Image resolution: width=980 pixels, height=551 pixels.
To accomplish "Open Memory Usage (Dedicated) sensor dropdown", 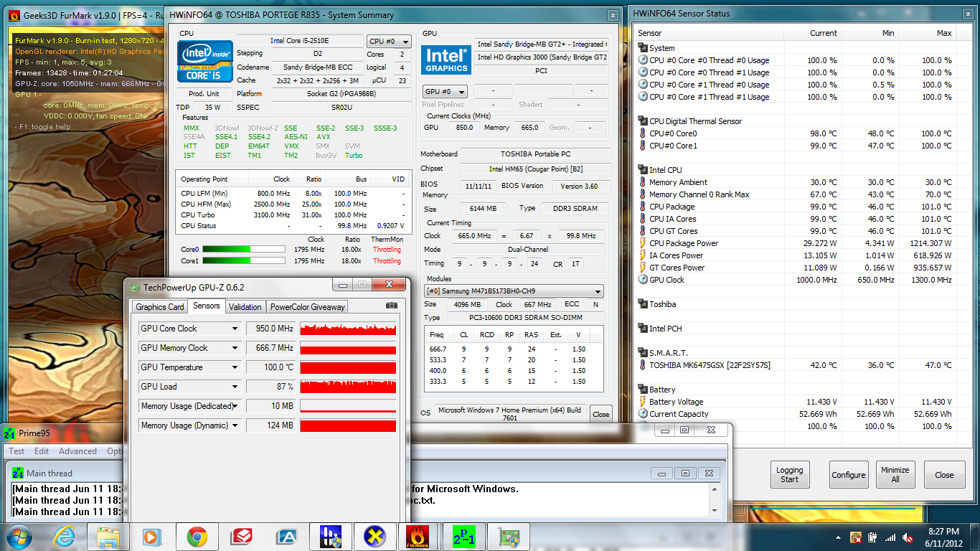I will pyautogui.click(x=234, y=406).
